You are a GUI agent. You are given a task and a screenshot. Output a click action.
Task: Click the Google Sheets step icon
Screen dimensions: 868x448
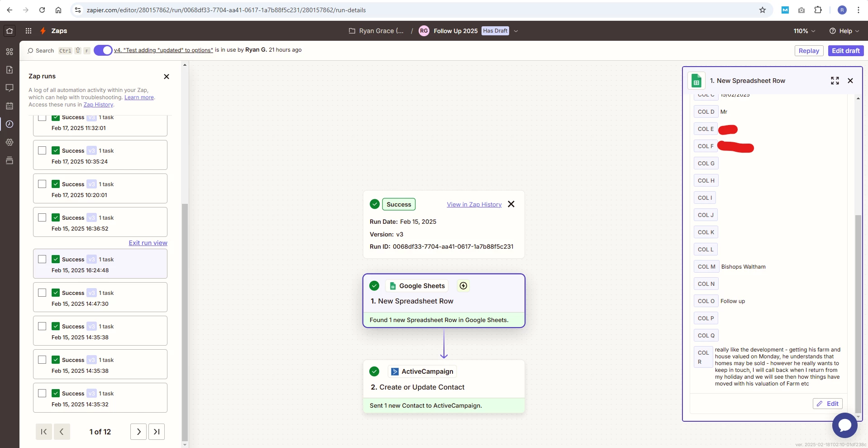click(x=393, y=286)
